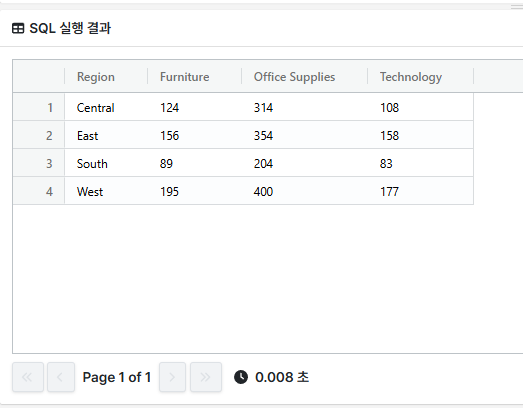This screenshot has height=408, width=523.
Task: Go to previous page with left arrow
Action: pyautogui.click(x=61, y=377)
